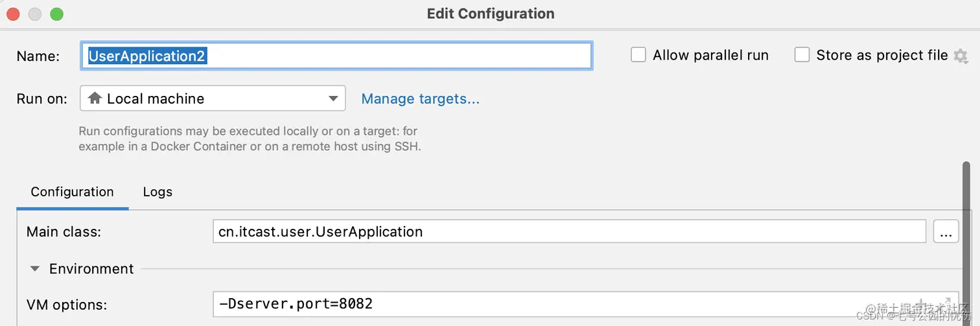Open the Manage targets link

pyautogui.click(x=420, y=99)
